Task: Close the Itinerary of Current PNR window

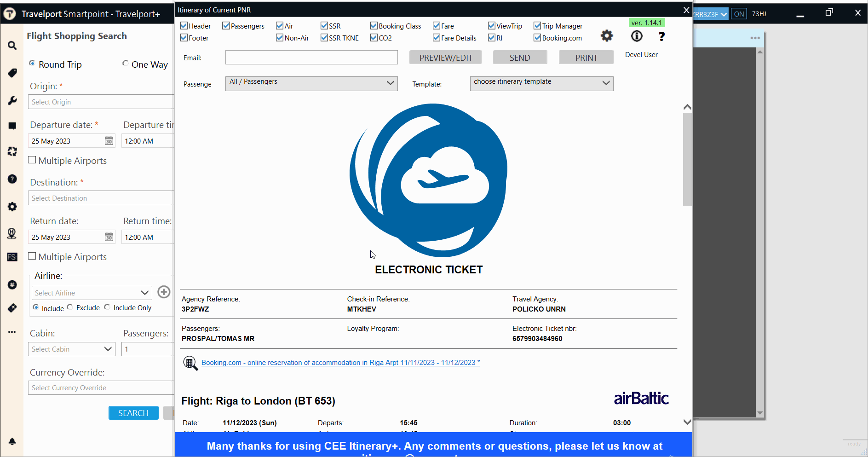Action: point(686,10)
